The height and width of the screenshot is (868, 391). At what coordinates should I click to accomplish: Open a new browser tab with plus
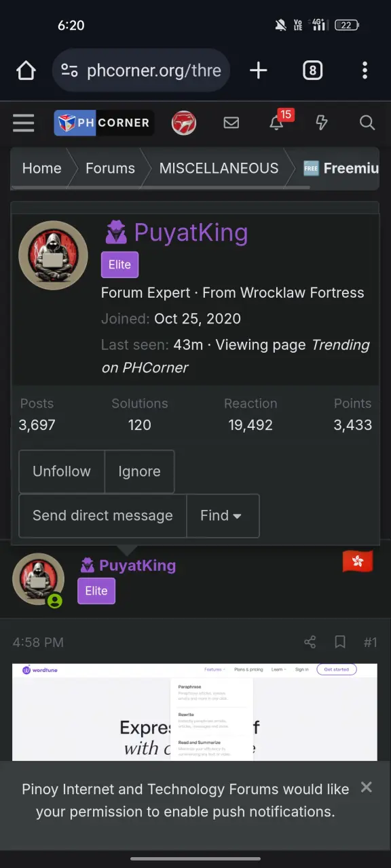[259, 71]
